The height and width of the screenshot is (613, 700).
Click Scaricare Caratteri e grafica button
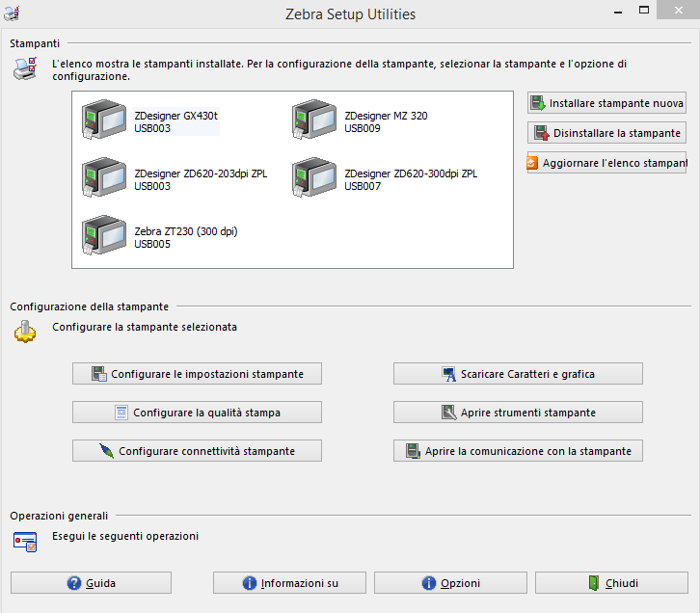coord(518,374)
